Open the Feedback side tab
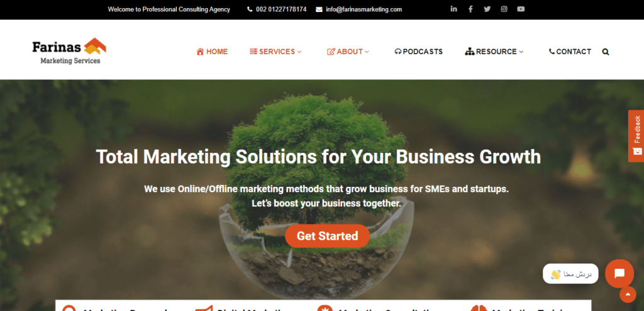The height and width of the screenshot is (311, 644). [x=636, y=136]
